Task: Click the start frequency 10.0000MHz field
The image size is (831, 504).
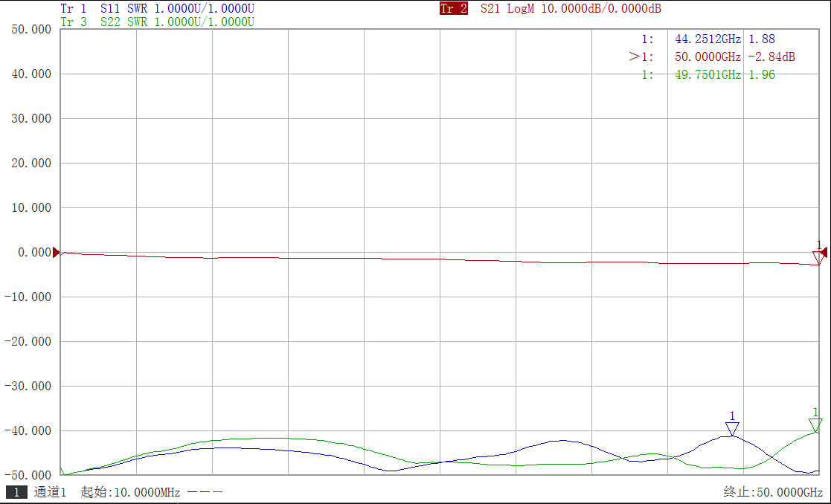Action: pos(130,492)
